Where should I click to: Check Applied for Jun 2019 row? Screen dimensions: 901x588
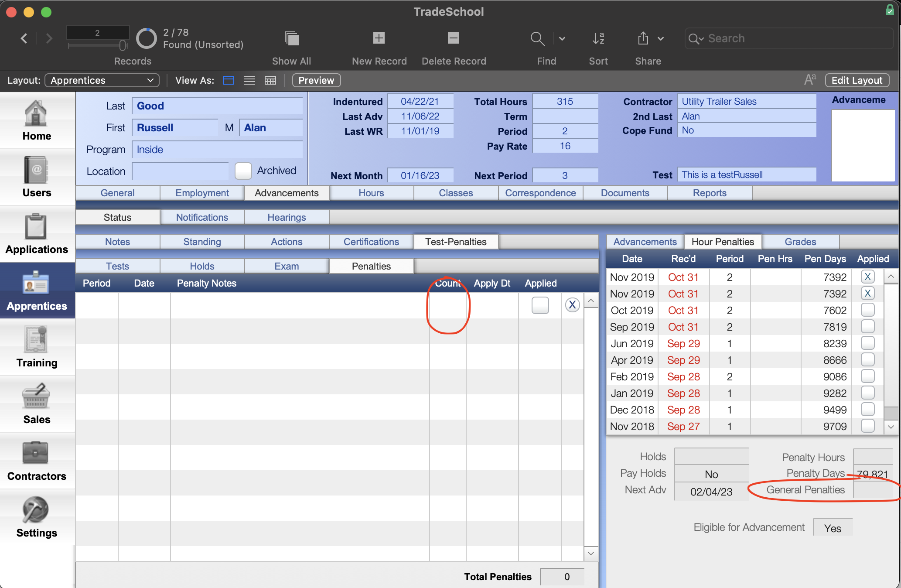click(867, 343)
